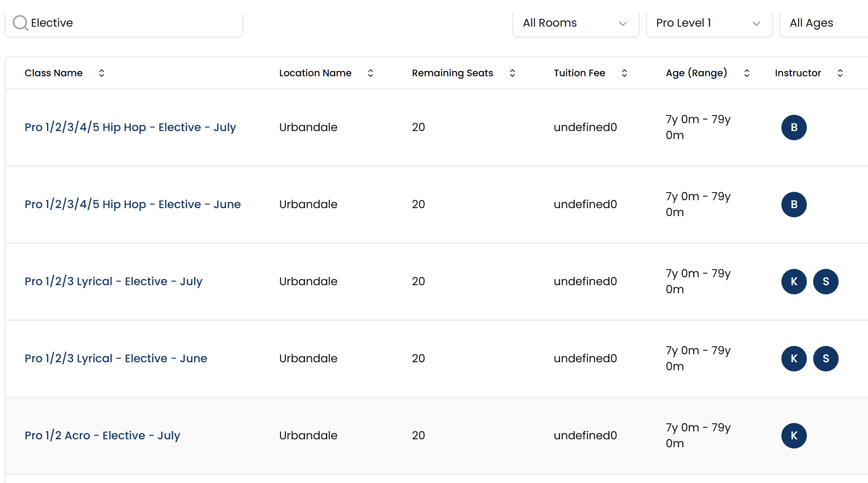Sort by Remaining Seats column arrows

[x=512, y=73]
